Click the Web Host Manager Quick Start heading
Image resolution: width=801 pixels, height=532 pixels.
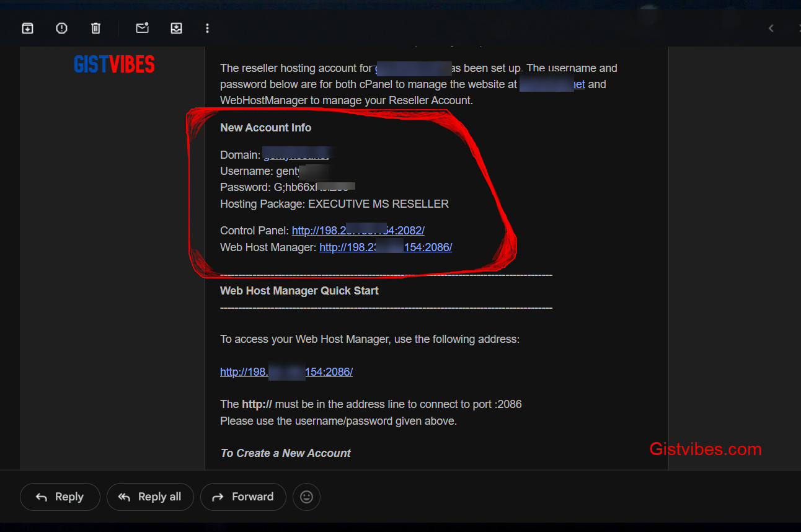(299, 291)
